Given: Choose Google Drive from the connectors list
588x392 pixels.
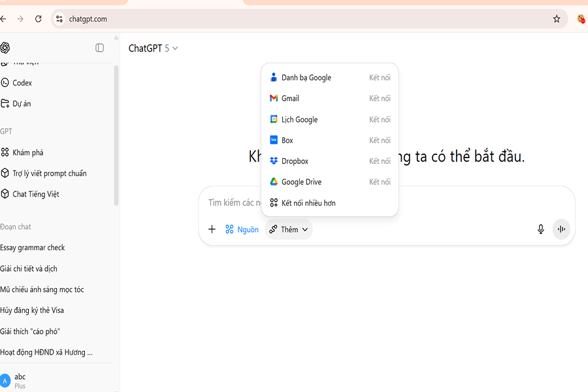Looking at the screenshot, I should coord(301,182).
